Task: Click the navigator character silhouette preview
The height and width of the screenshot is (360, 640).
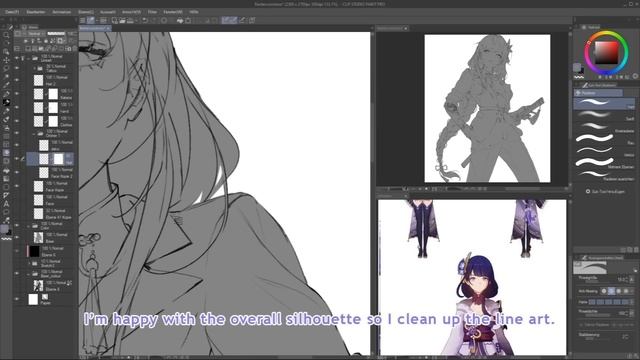Action: pyautogui.click(x=487, y=109)
